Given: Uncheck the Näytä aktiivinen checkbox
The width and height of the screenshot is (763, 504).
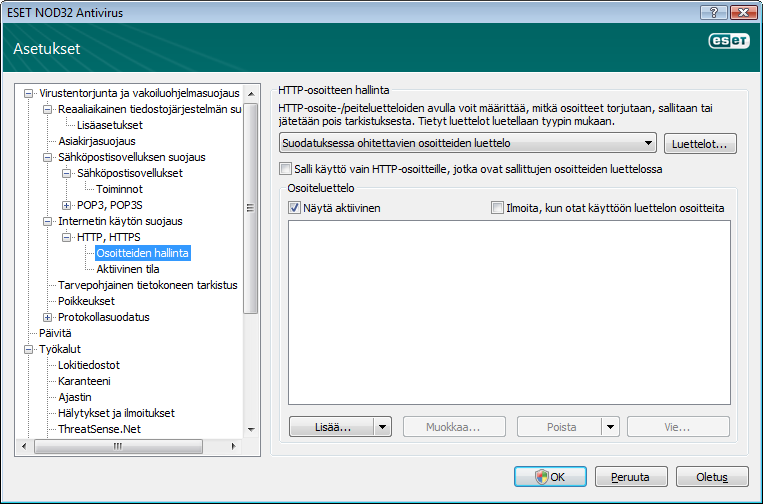Looking at the screenshot, I should point(294,208).
